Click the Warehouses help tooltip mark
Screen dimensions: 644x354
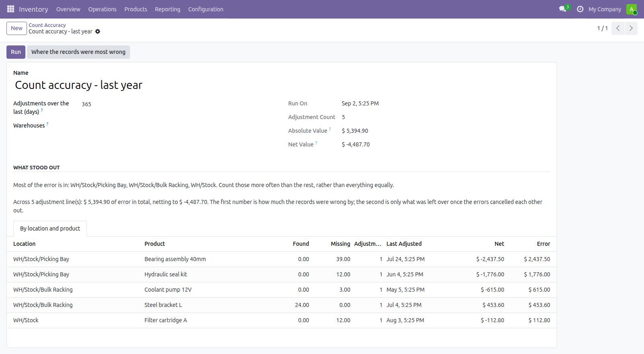(x=47, y=124)
